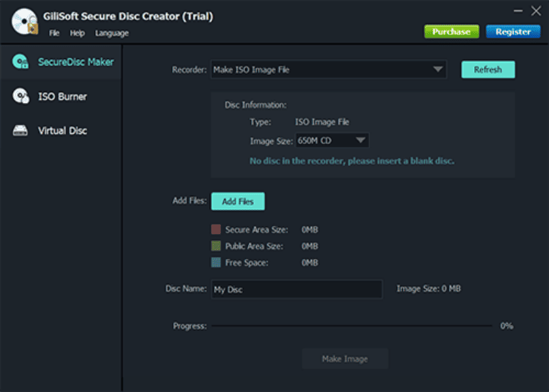Click the Add Files button
549x392 pixels.
coord(237,201)
